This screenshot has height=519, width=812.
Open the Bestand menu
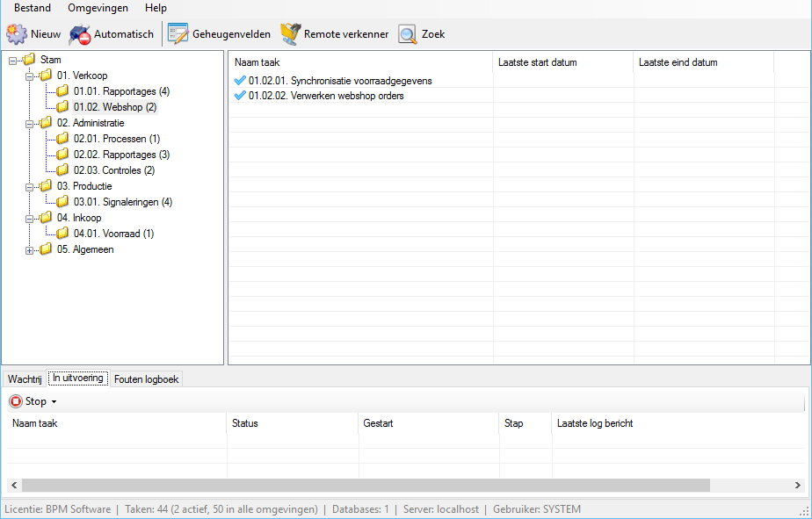(33, 8)
